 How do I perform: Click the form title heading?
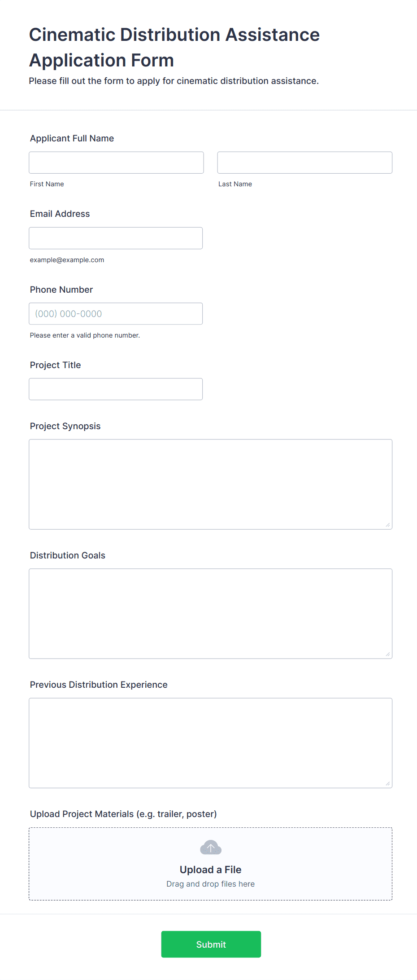174,47
